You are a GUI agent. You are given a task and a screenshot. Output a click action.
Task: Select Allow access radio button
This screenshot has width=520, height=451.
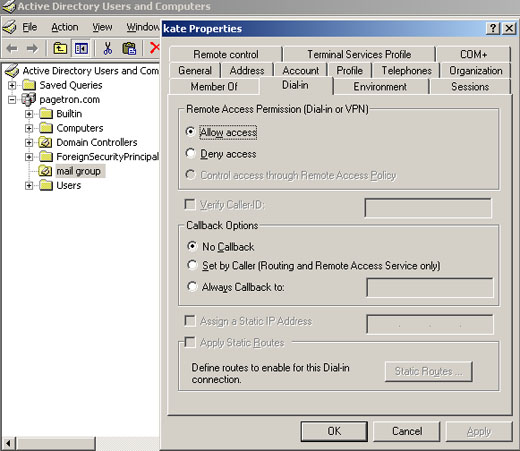190,132
